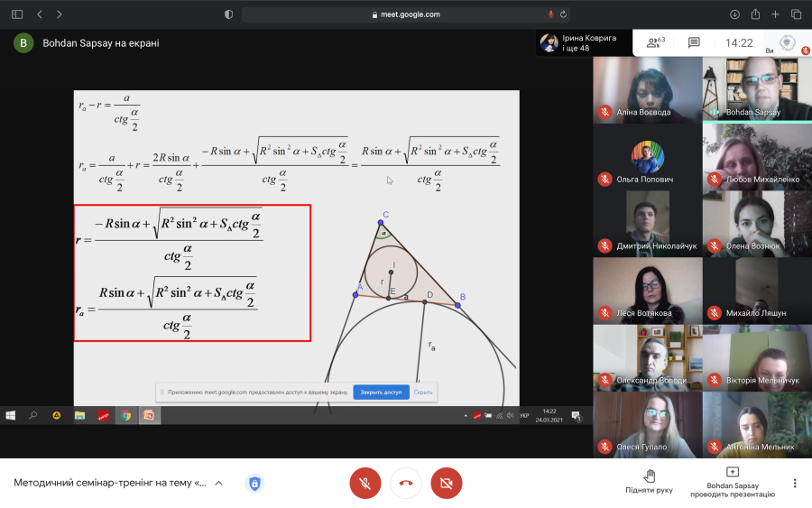Leave call with the red hang-up button

405,483
